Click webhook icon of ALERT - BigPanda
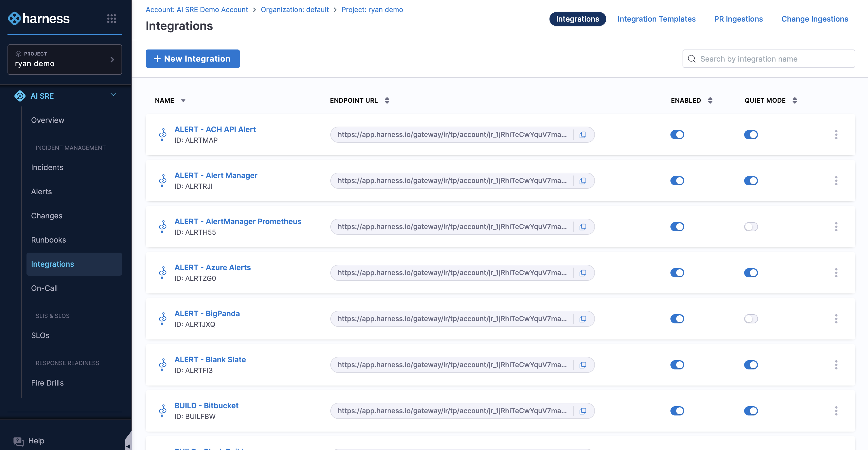This screenshot has width=868, height=450. tap(163, 319)
